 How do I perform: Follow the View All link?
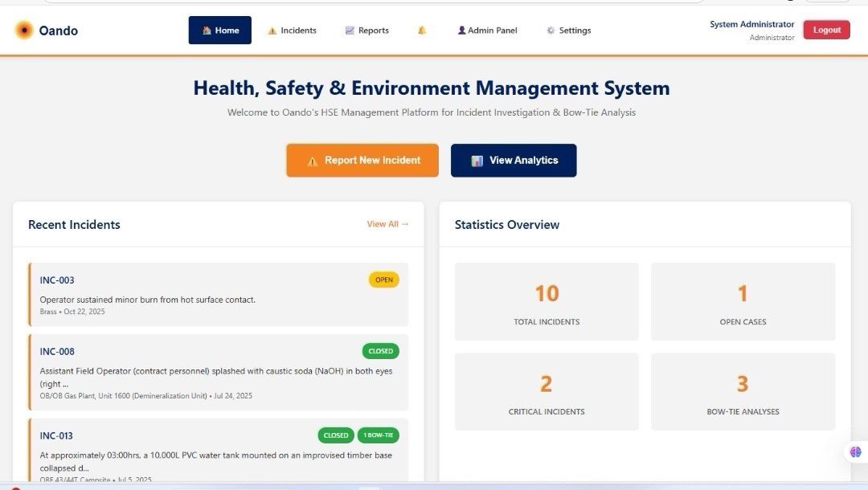(x=387, y=224)
